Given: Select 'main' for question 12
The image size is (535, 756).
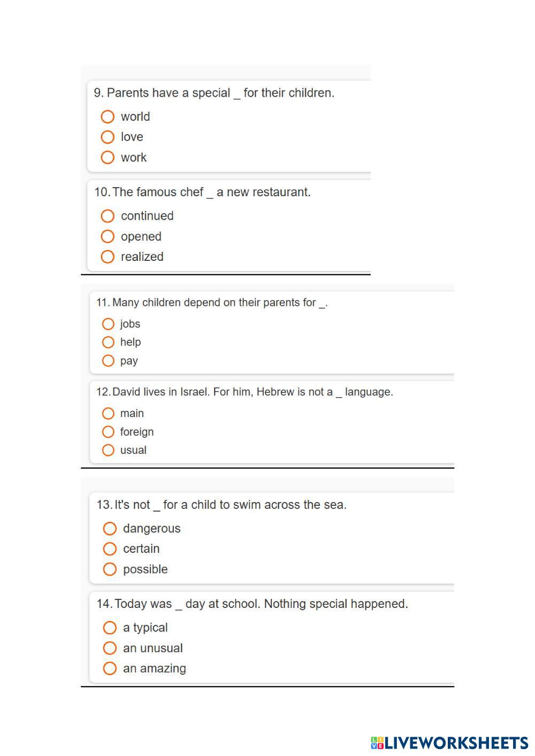Looking at the screenshot, I should point(108,413).
